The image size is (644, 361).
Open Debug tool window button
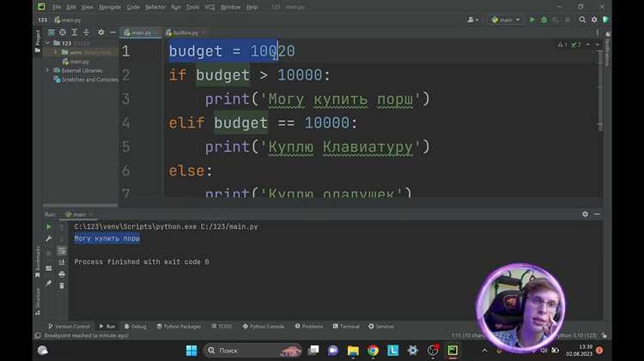[x=135, y=327]
